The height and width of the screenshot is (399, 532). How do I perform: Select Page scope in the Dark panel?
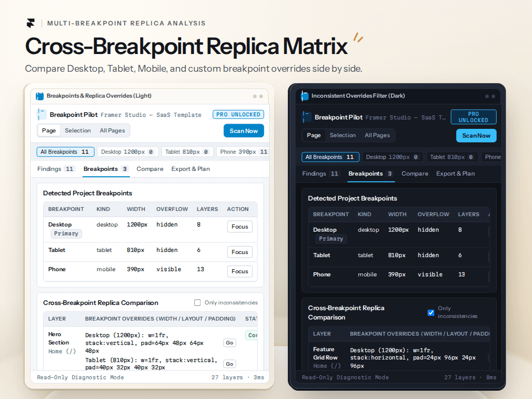[314, 136]
